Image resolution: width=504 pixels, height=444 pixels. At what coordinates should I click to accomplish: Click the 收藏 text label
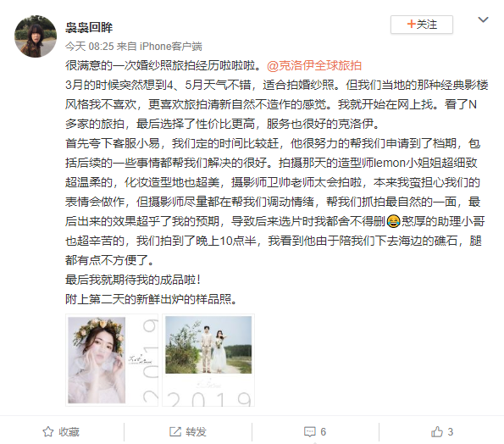tap(69, 432)
